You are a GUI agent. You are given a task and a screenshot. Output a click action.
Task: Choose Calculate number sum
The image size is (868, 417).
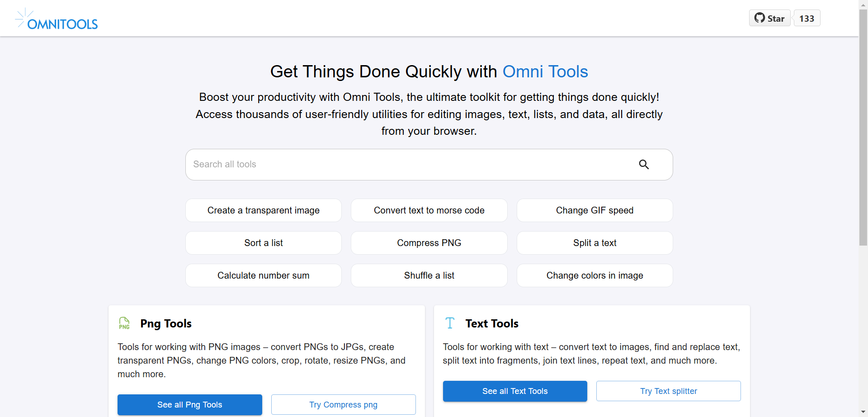point(264,275)
